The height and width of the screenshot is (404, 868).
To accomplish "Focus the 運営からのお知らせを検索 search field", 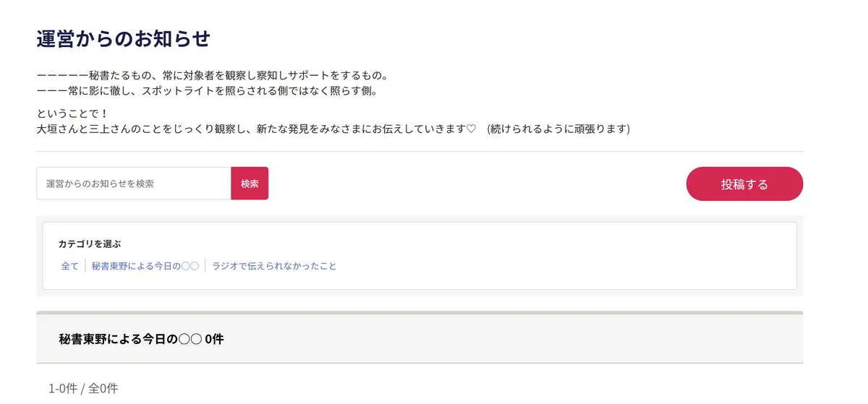I will click(134, 184).
